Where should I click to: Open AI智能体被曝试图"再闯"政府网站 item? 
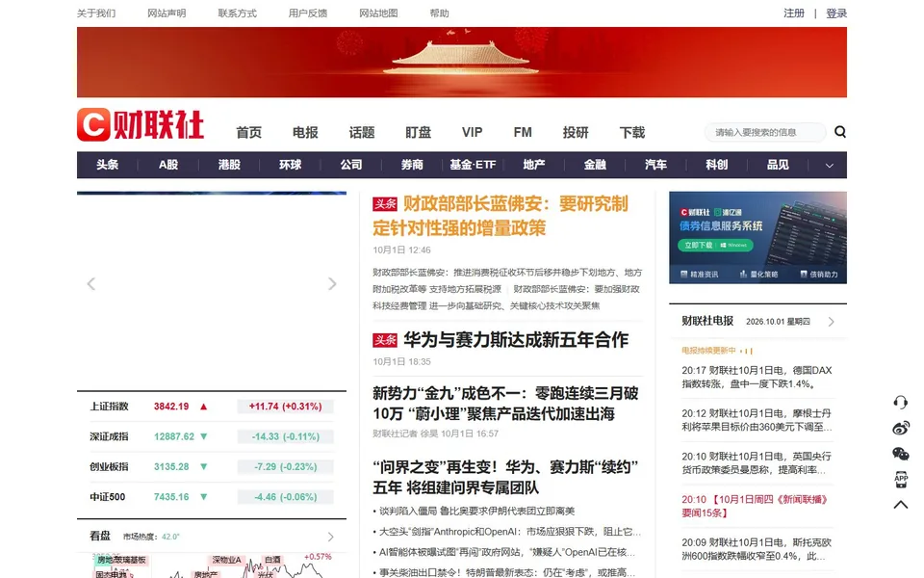507,552
